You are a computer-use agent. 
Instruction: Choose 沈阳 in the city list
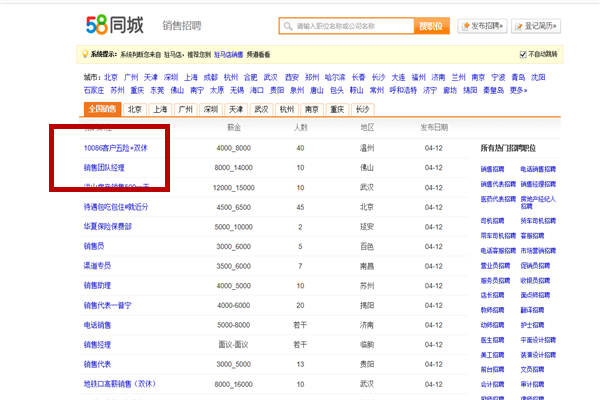[x=538, y=77]
